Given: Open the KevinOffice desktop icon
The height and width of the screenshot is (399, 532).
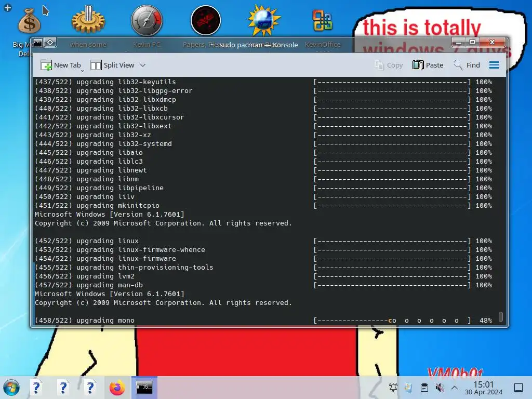Looking at the screenshot, I should [x=322, y=20].
